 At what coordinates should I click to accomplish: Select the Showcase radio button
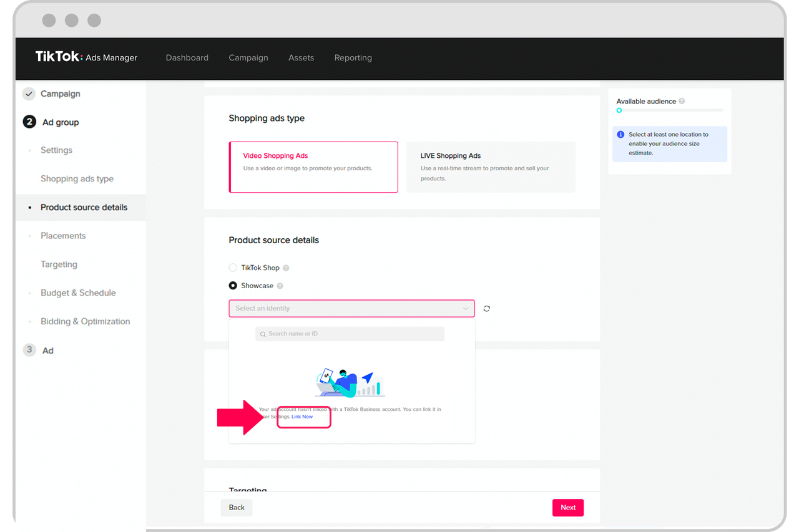coord(233,286)
